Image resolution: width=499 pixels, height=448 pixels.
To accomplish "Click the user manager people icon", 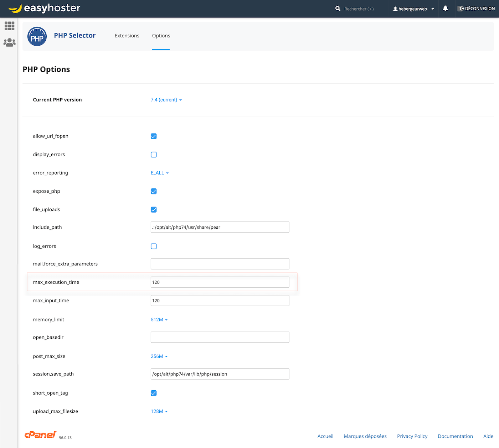I will click(x=9, y=42).
